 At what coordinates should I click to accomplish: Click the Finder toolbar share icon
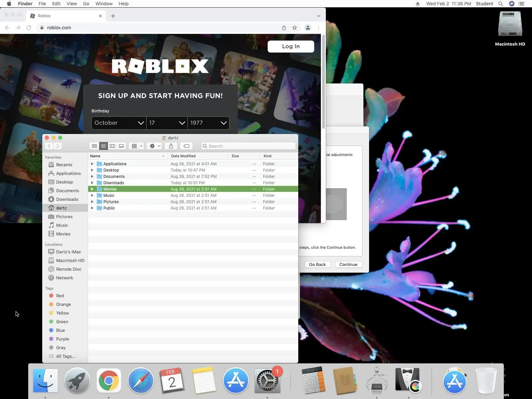[171, 146]
